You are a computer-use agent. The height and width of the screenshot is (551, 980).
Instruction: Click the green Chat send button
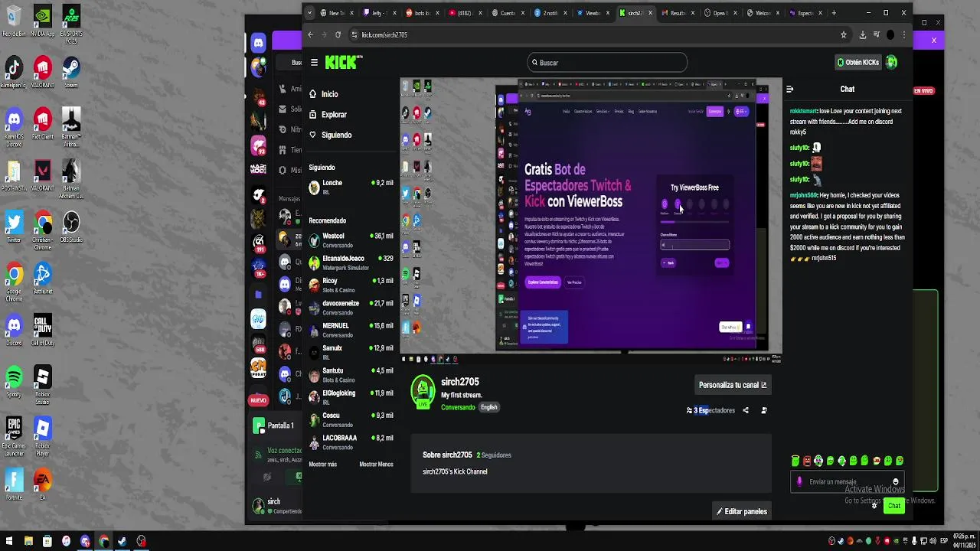tap(894, 506)
